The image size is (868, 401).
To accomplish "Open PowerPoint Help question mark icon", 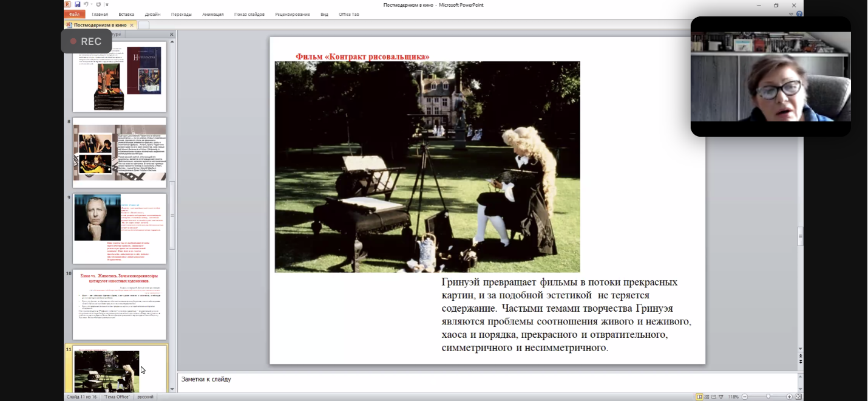I will tap(799, 14).
